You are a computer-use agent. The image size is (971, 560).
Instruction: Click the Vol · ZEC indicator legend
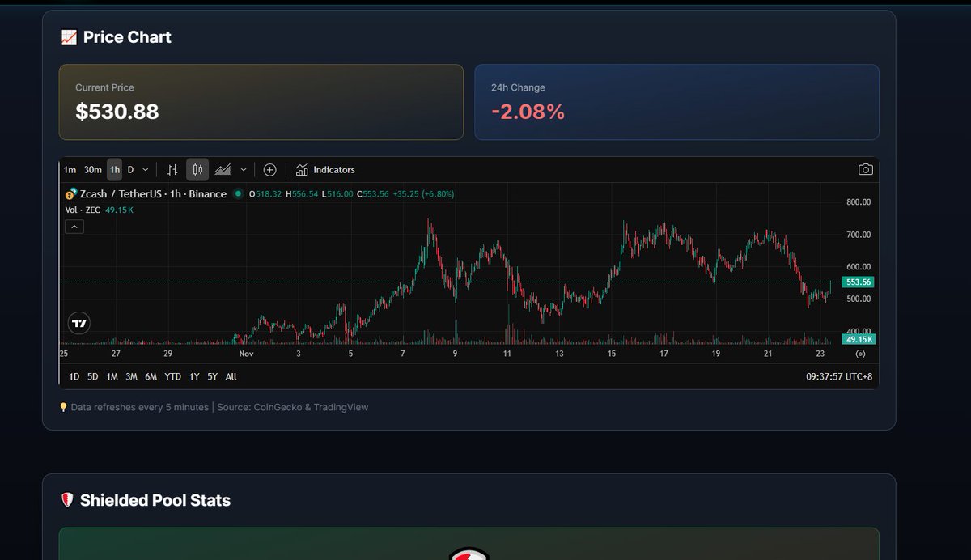click(83, 210)
